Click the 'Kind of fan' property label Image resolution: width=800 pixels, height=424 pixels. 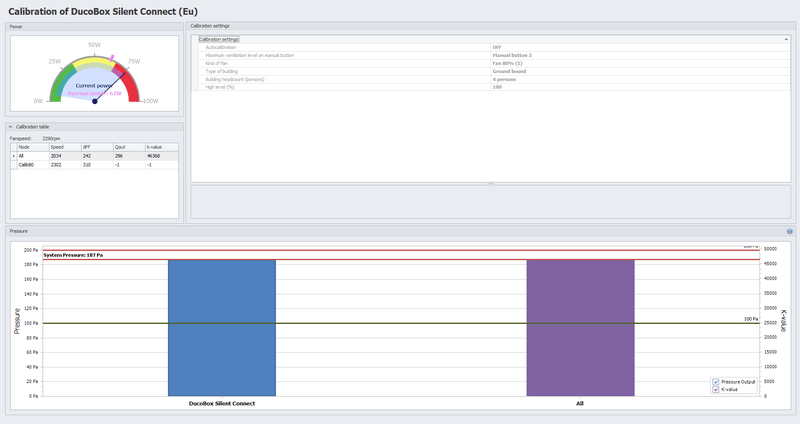[x=216, y=63]
